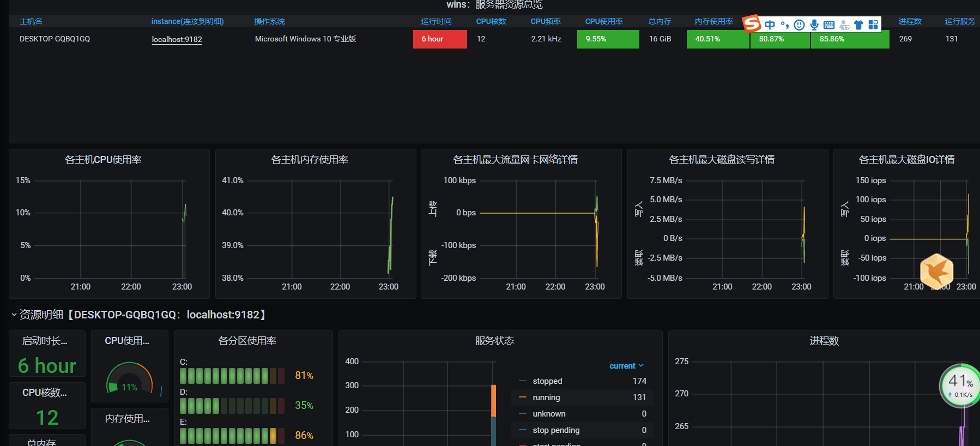Sort table by 操作系统 column header
The width and height of the screenshot is (980, 446).
269,21
